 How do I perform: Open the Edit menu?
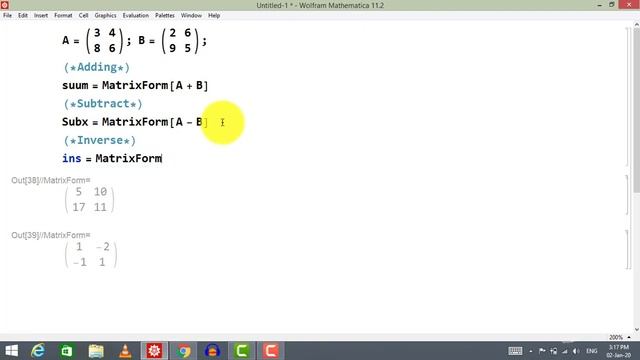(23, 16)
